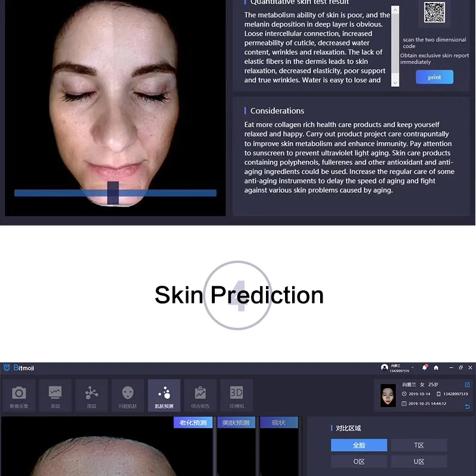This screenshot has width=476, height=476.
Task: Expand the user account dropdown arrow
Action: (x=412, y=367)
